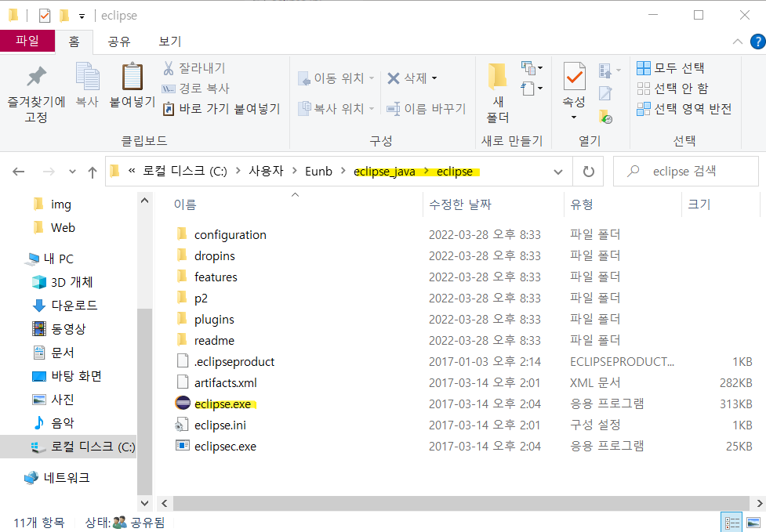This screenshot has width=766, height=532.
Task: Select the configuration folder
Action: coord(230,235)
